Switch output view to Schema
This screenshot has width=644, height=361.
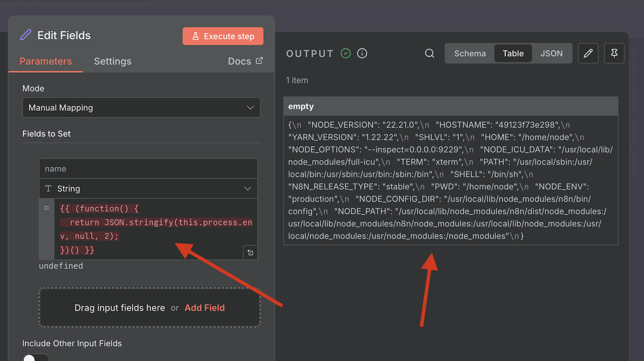click(470, 54)
